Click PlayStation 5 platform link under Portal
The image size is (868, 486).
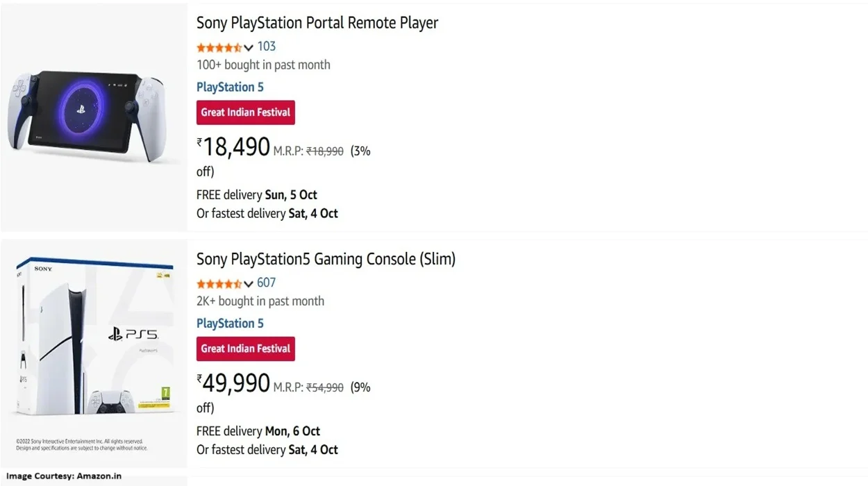click(230, 87)
